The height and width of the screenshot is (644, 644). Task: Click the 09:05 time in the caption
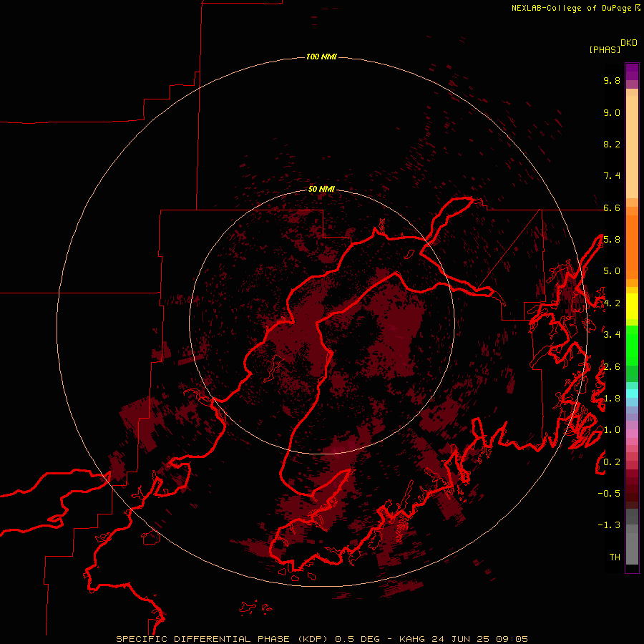(x=512, y=639)
